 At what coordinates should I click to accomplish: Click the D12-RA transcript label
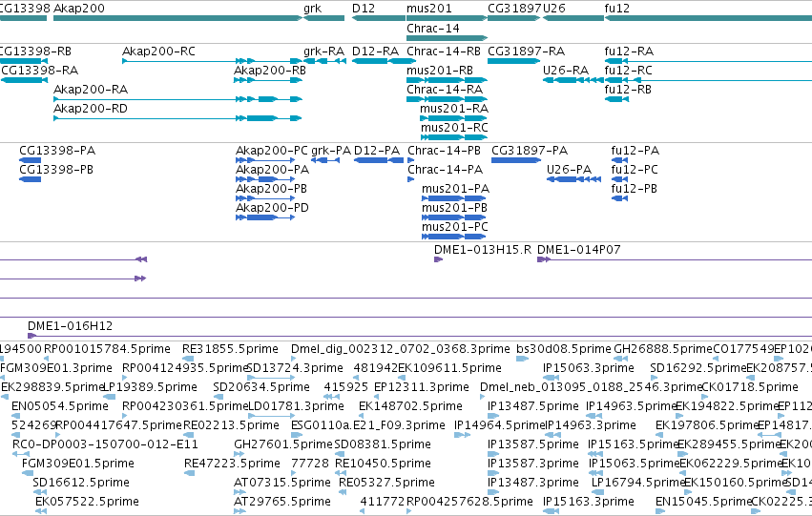(375, 52)
